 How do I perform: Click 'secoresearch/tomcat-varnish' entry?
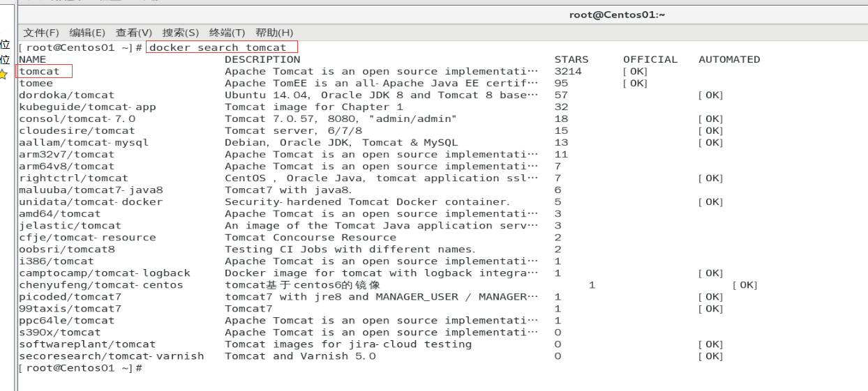click(112, 355)
